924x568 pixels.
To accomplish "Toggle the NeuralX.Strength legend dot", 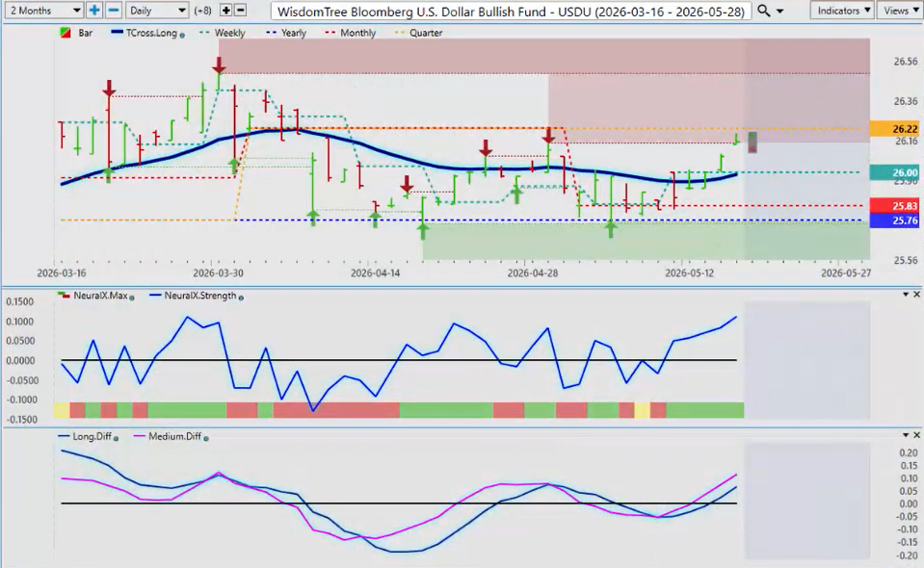I will [x=241, y=297].
